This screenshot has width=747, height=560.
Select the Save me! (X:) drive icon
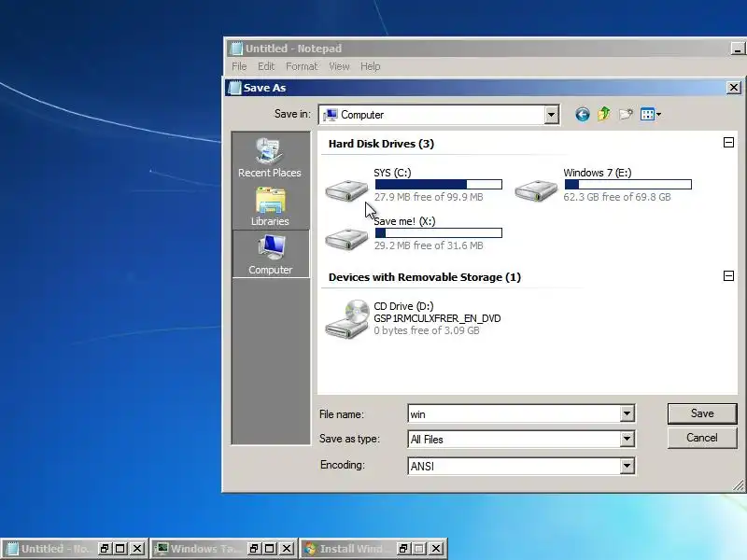[346, 239]
